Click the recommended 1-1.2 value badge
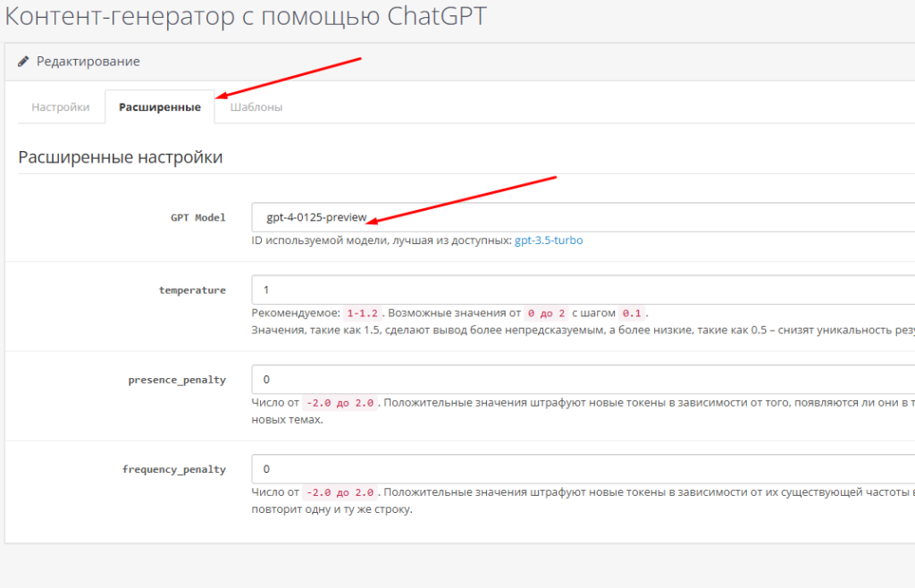The width and height of the screenshot is (915, 588). [x=364, y=314]
